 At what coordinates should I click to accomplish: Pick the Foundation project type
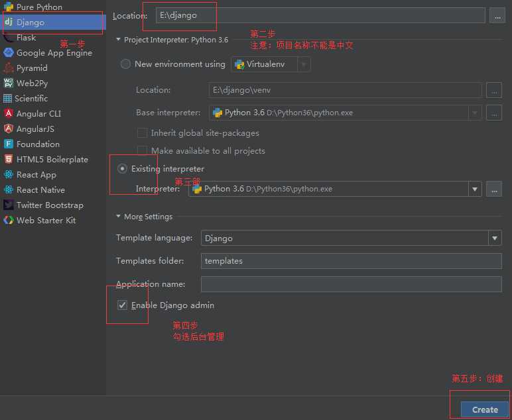click(x=53, y=144)
